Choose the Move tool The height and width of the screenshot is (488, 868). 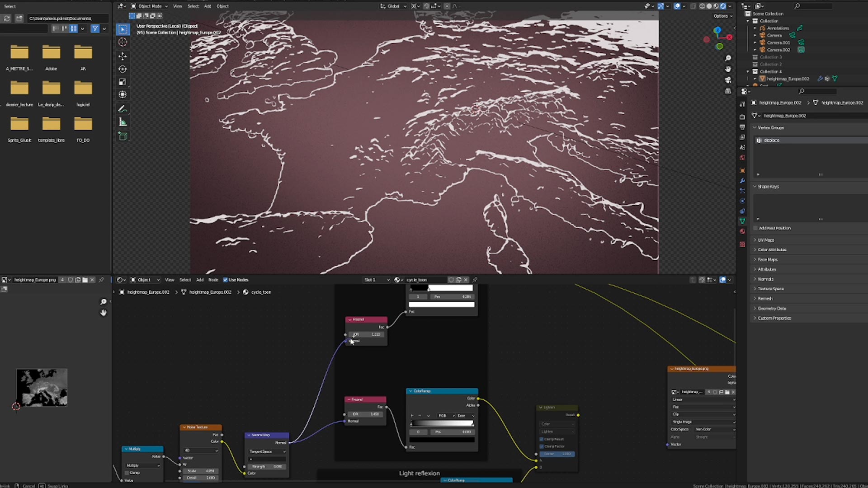pos(123,56)
